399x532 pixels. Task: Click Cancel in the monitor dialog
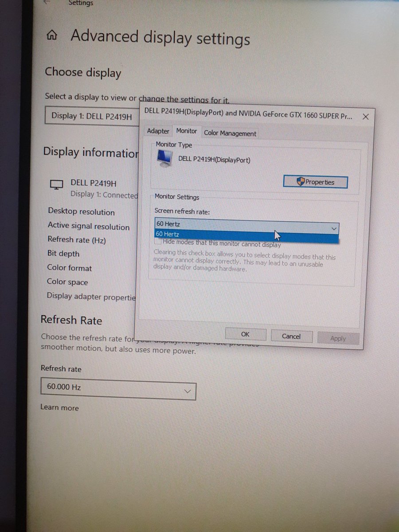(291, 336)
